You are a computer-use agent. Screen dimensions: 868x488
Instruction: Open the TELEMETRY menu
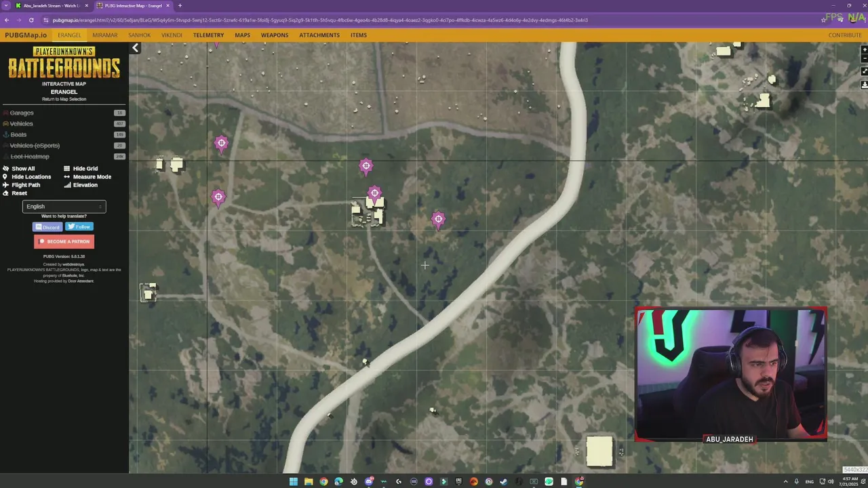[x=208, y=35]
